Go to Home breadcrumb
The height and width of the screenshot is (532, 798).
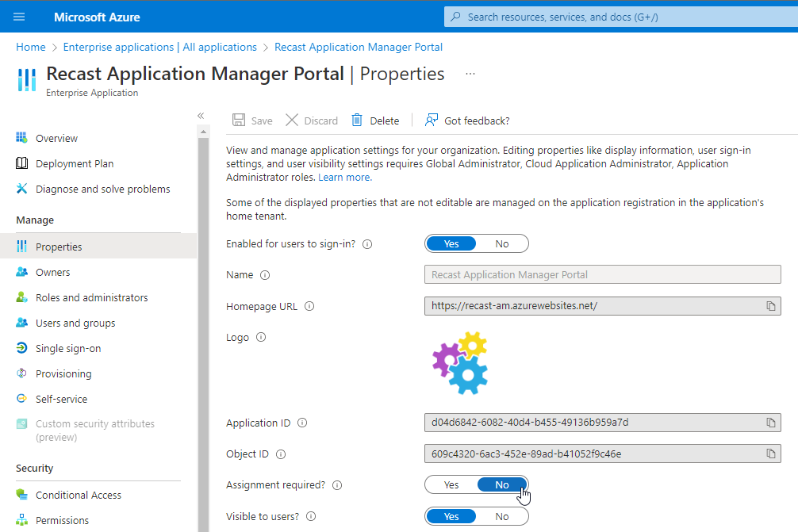30,47
